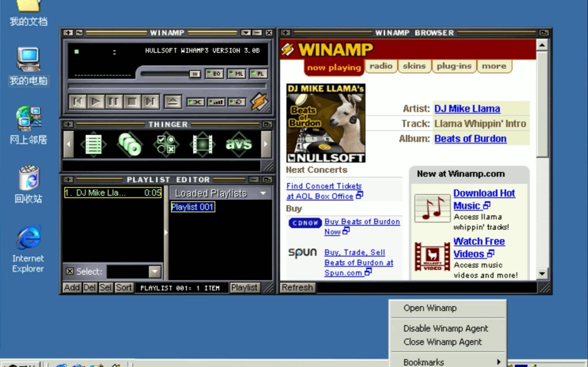
Task: Switch to the skins tab in Winamp Browser
Action: point(414,66)
